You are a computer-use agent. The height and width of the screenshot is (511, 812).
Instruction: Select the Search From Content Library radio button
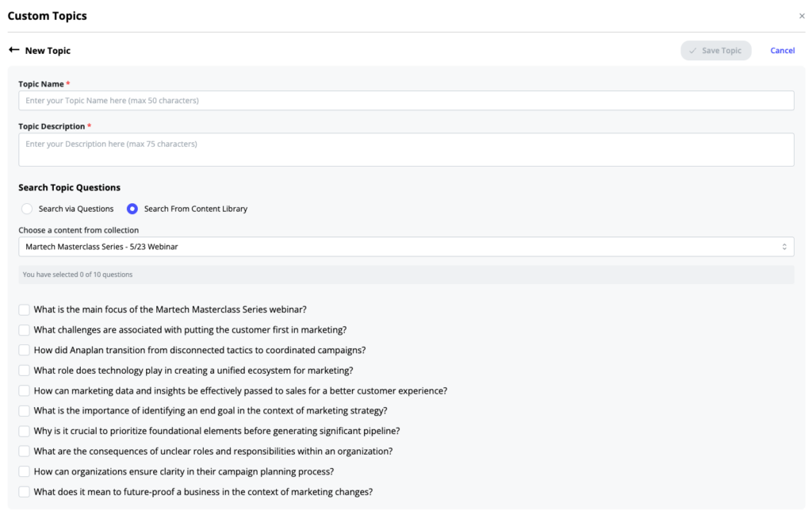132,209
